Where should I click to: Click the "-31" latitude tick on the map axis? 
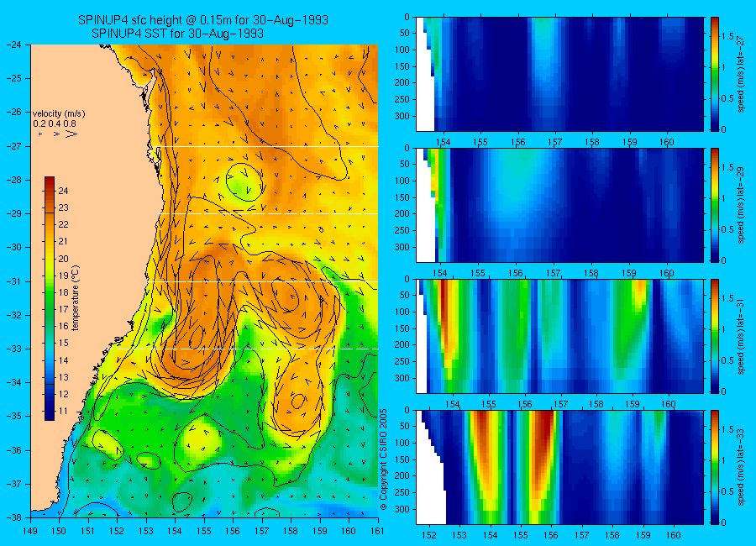[13, 281]
